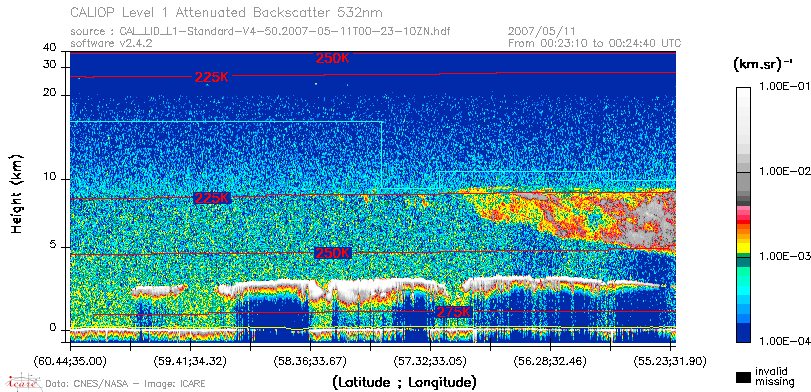Click the '(60.44;35.00)' coordinate label
Image resolution: width=811 pixels, height=392 pixels.
coord(70,360)
